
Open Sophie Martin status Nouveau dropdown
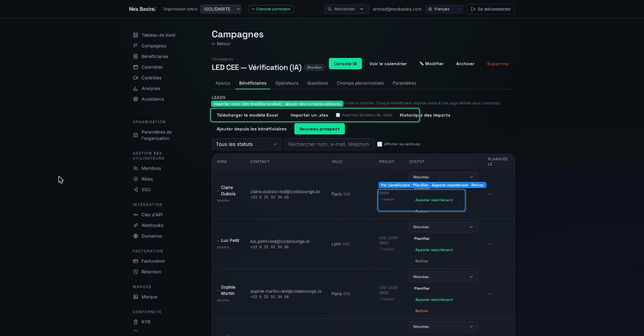coord(443,277)
